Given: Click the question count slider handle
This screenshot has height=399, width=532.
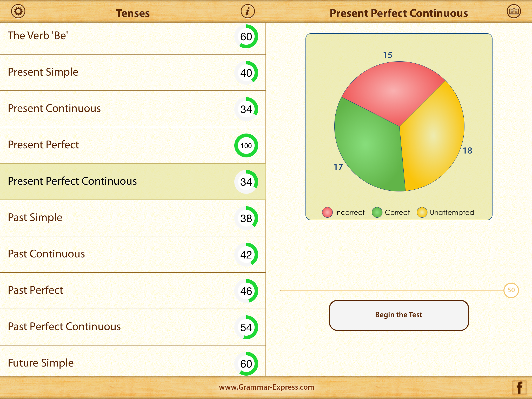Looking at the screenshot, I should click(x=511, y=290).
